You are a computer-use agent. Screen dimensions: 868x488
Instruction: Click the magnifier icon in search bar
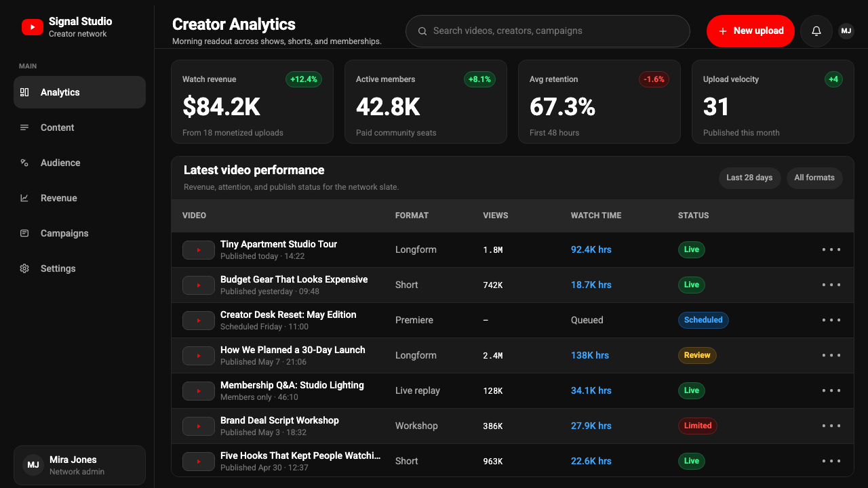tap(422, 31)
